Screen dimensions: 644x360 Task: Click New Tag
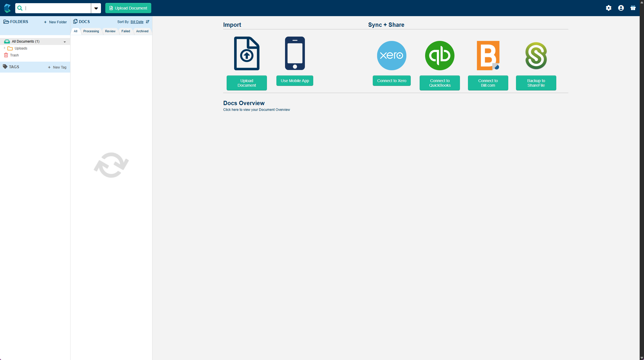click(57, 67)
